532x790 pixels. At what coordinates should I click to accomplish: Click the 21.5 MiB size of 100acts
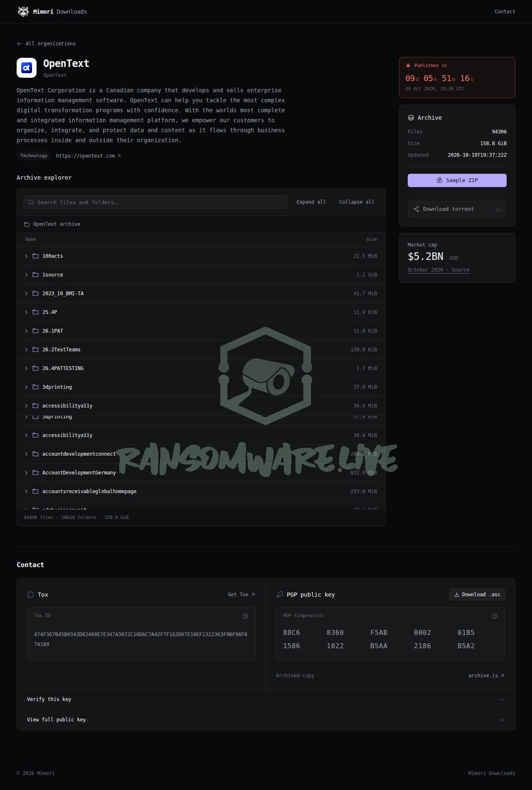pos(365,256)
